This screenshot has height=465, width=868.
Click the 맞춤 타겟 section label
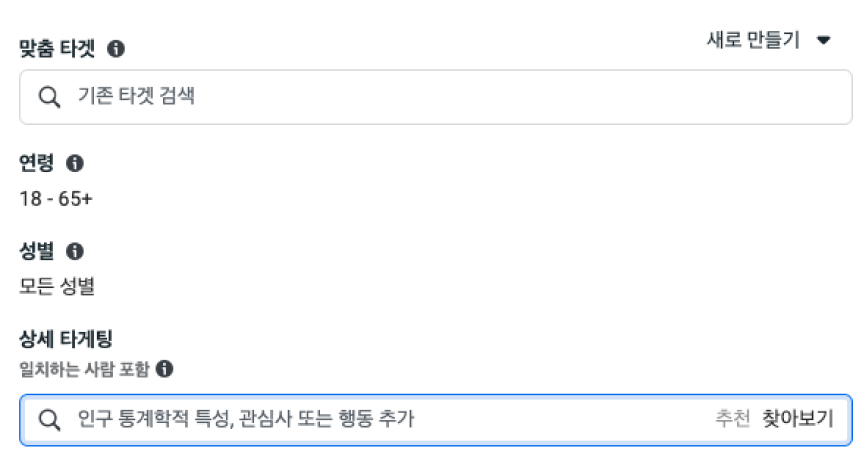[x=58, y=48]
